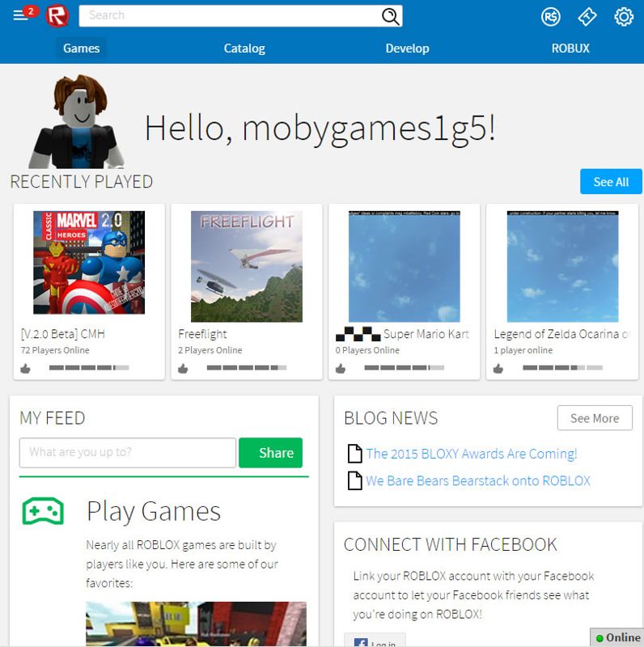Click the What are you up to field
The width and height of the screenshot is (644, 647).
pos(128,453)
